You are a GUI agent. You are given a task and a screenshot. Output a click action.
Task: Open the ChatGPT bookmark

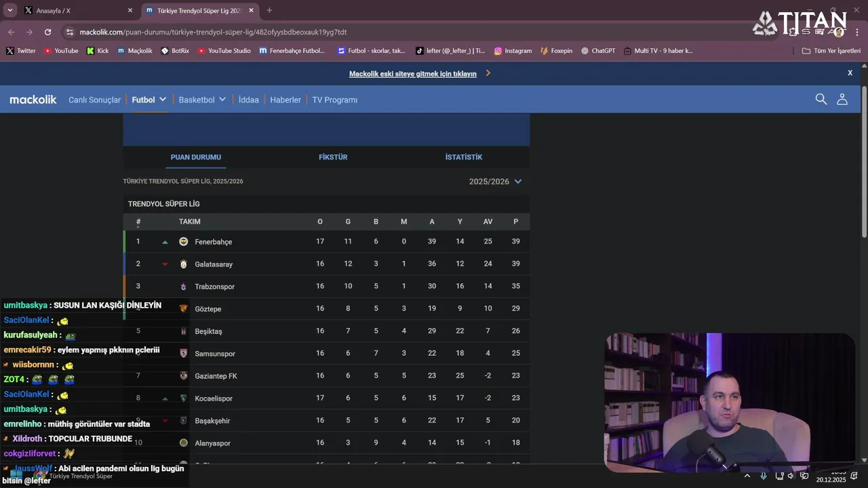(x=598, y=51)
